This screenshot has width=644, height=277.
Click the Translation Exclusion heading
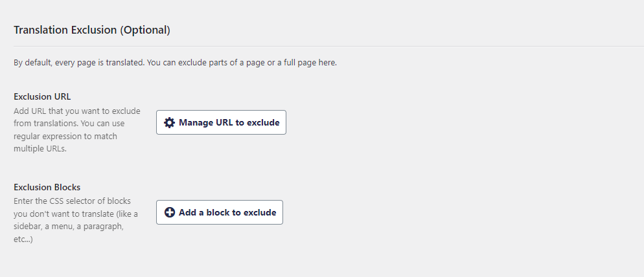click(91, 30)
